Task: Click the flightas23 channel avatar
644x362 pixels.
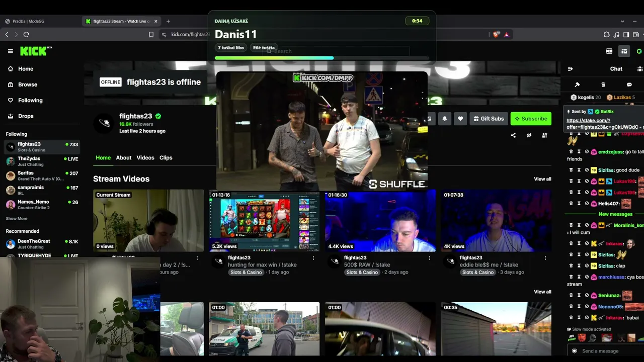Action: click(x=104, y=122)
